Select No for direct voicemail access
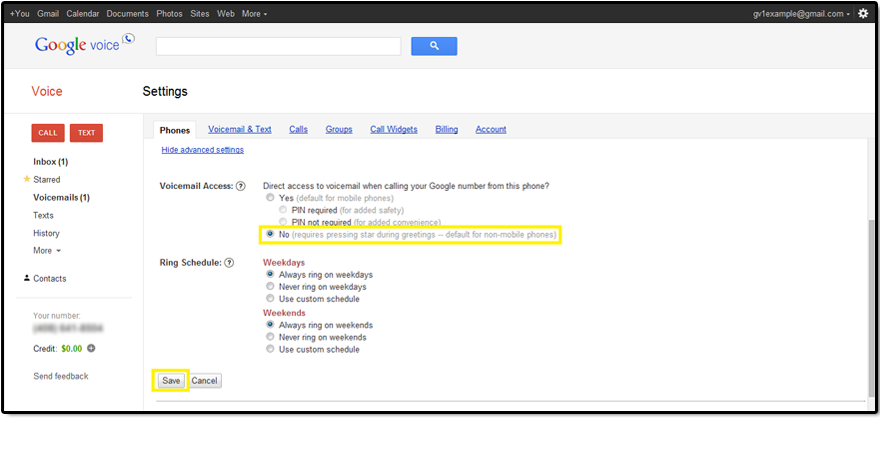880x453 pixels. tap(269, 235)
